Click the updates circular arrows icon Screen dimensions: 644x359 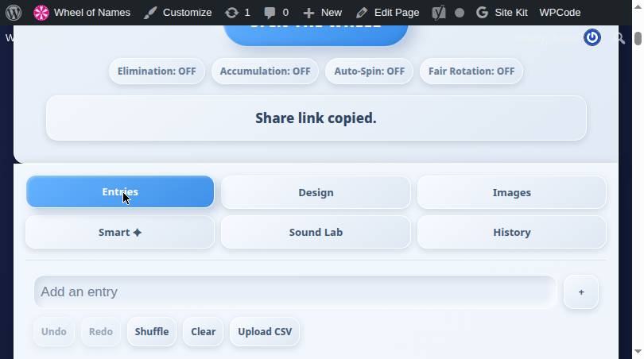click(231, 13)
